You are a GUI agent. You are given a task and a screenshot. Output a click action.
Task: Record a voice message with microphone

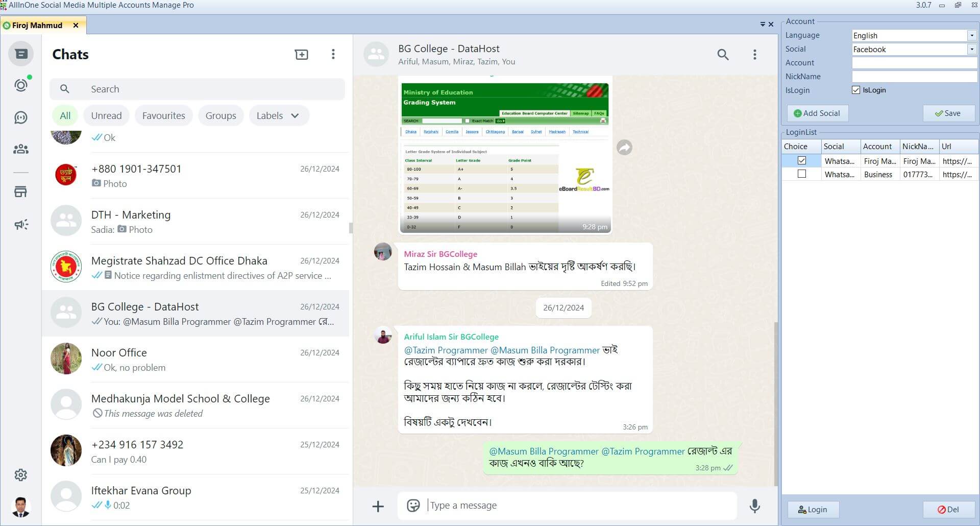[754, 506]
